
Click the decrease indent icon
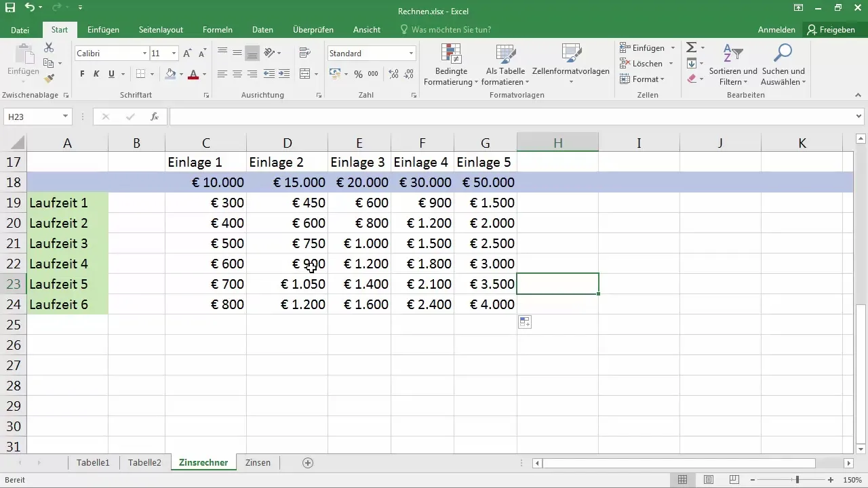coord(269,74)
